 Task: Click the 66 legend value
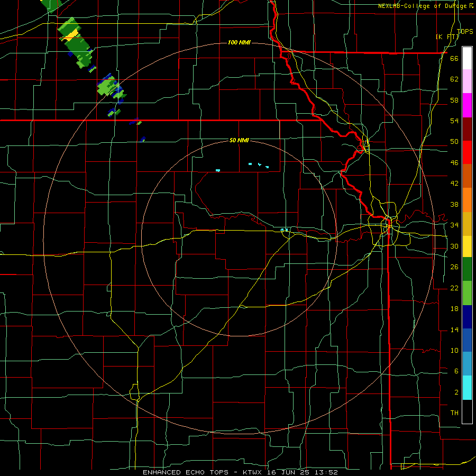[454, 59]
